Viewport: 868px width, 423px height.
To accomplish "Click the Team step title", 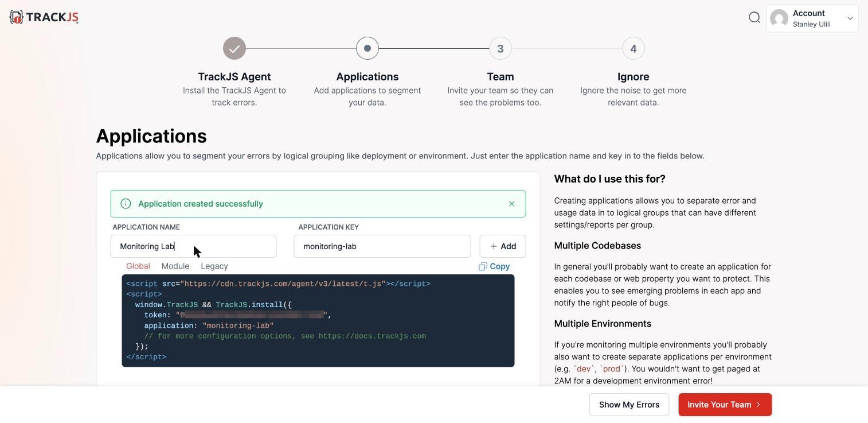I will coord(501,77).
